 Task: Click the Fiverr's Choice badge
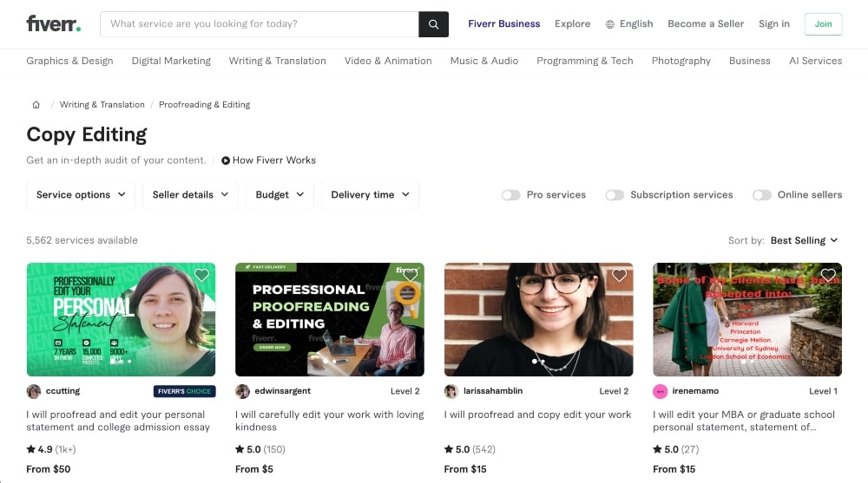point(184,391)
